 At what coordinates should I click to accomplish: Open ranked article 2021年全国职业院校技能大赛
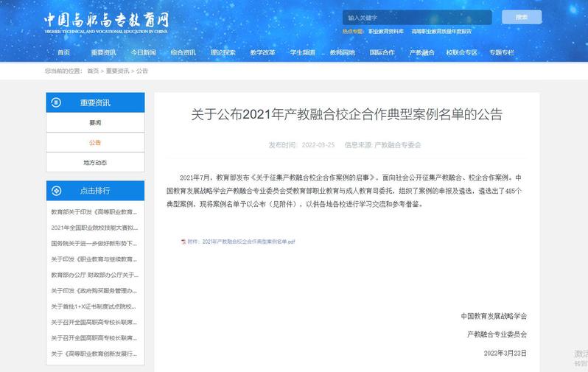point(94,228)
